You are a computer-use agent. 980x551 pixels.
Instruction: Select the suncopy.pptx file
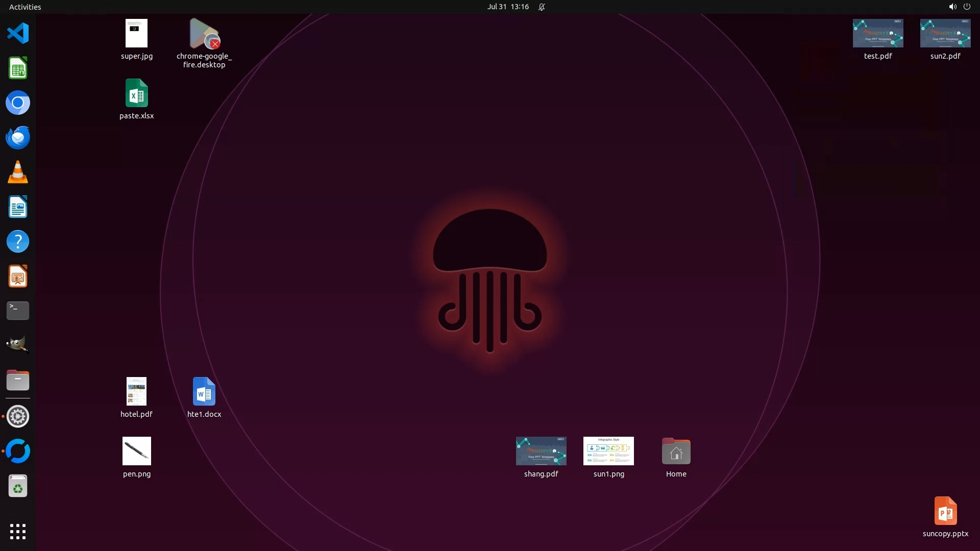click(x=945, y=511)
